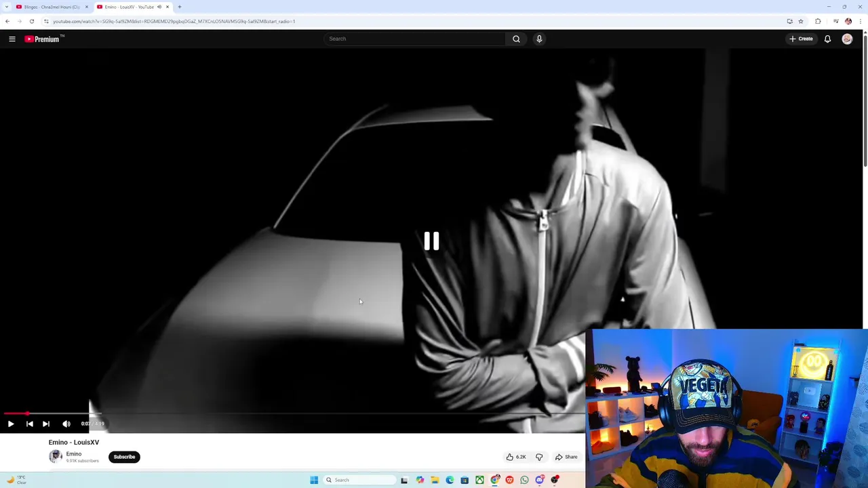
Task: Mute the video with the speaker icon
Action: coord(66,424)
